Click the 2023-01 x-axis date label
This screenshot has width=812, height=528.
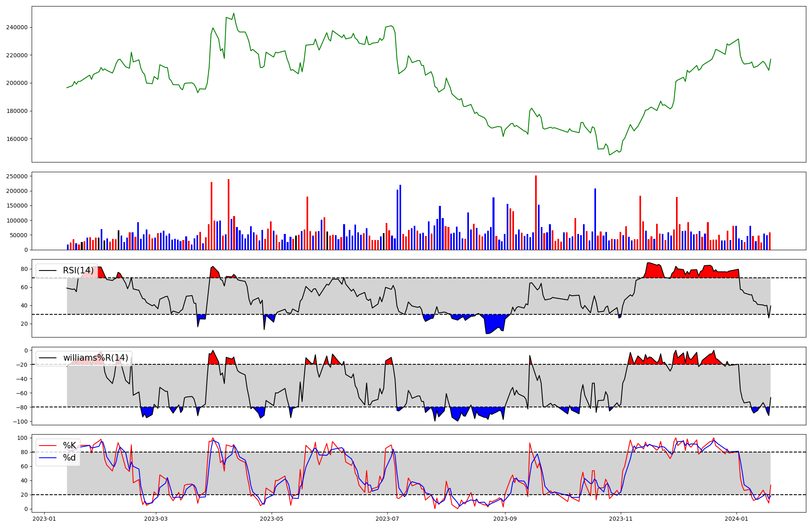pyautogui.click(x=44, y=519)
